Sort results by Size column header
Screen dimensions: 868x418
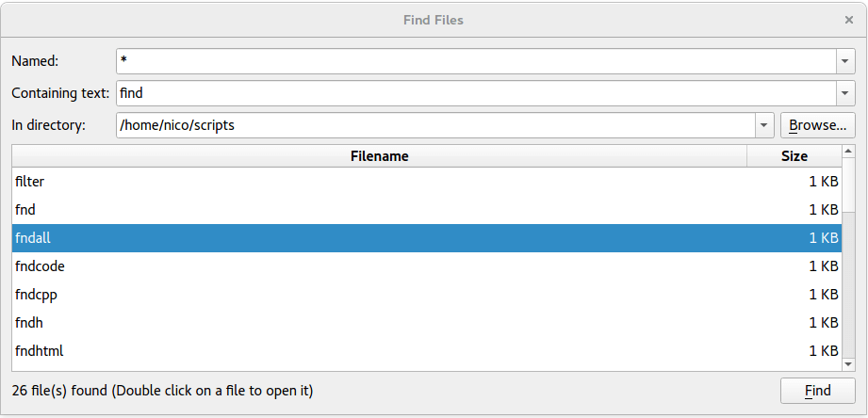pos(794,156)
